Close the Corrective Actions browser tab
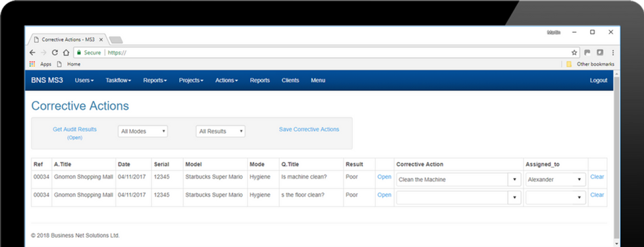 [x=101, y=40]
